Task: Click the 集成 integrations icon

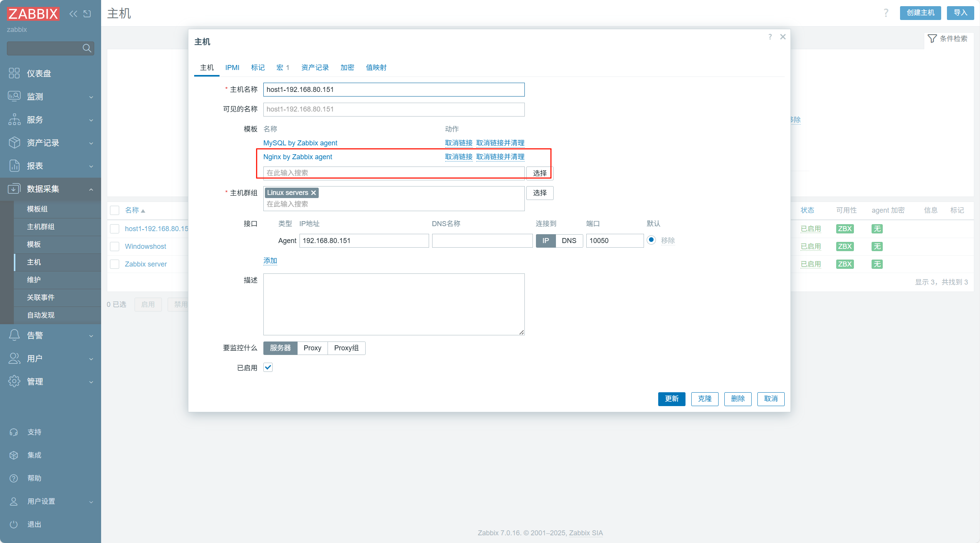Action: click(14, 455)
